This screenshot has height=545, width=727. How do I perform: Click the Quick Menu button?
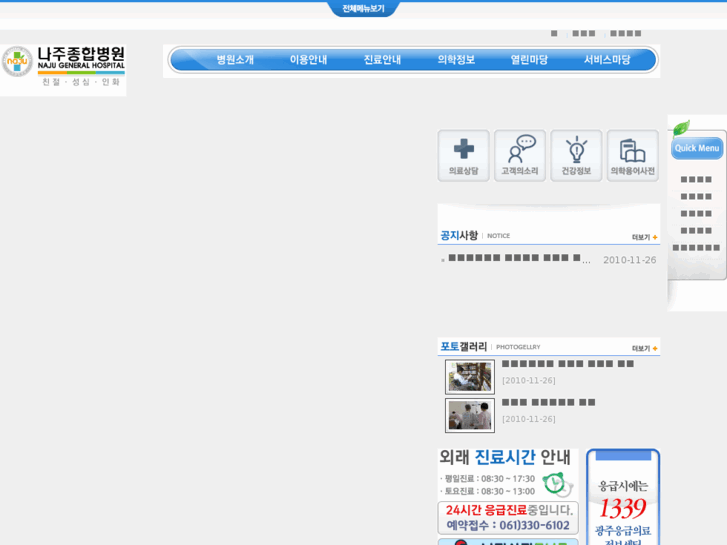click(x=697, y=148)
